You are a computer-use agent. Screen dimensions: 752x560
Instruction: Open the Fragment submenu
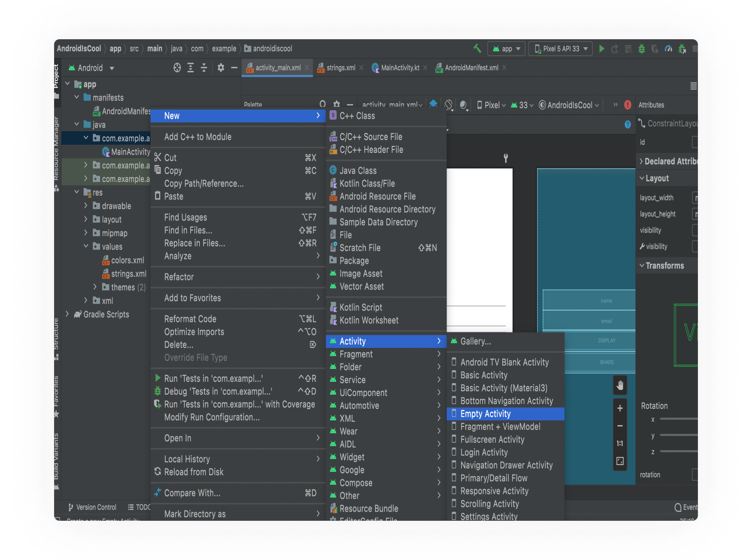(x=386, y=354)
